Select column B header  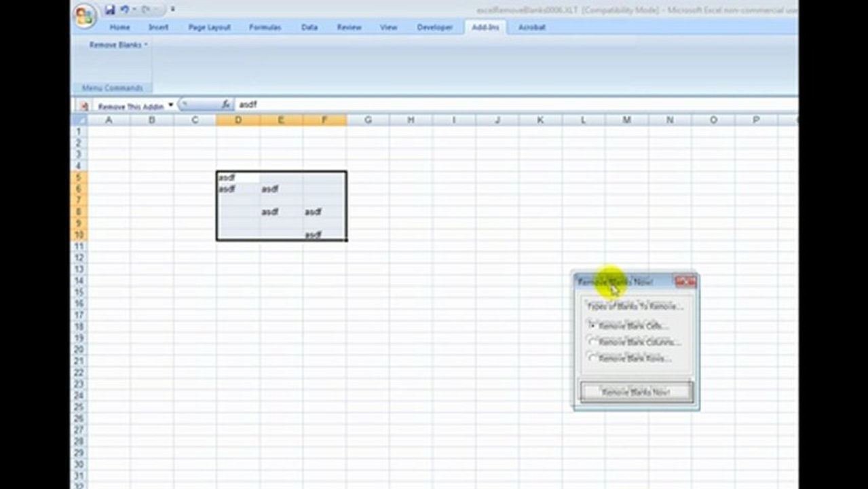pos(152,120)
